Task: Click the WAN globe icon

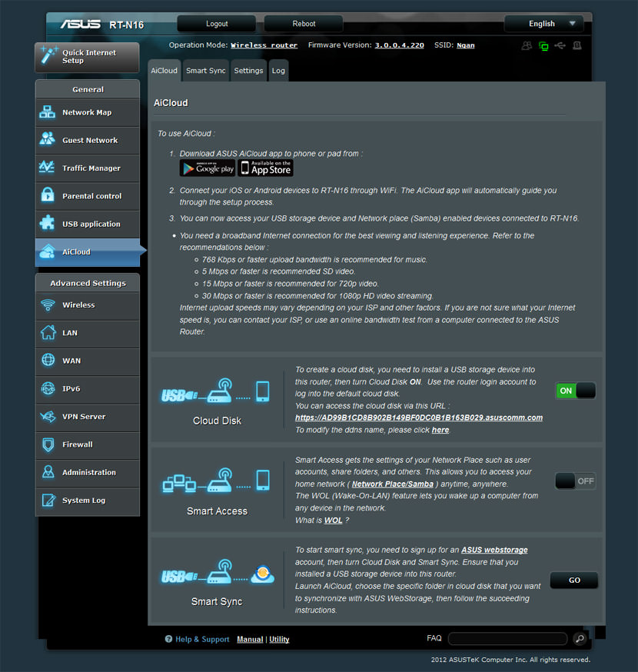Action: [48, 360]
